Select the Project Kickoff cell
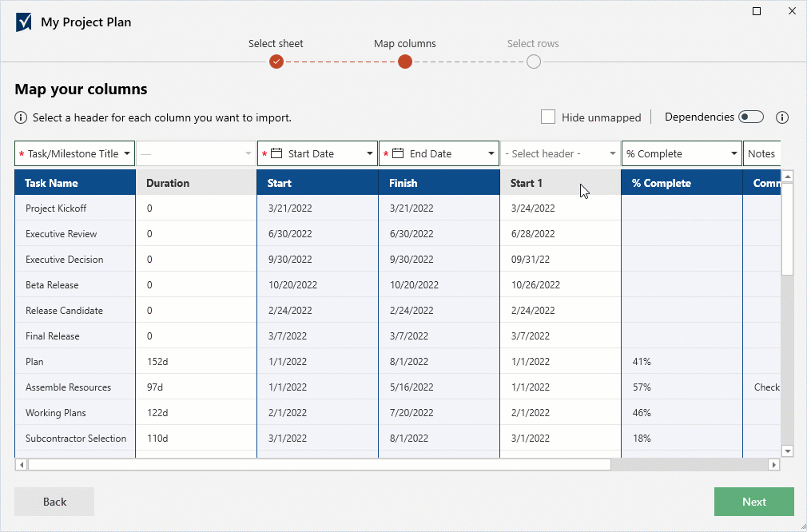Screen dimensions: 807x532 pyautogui.click(x=75, y=208)
